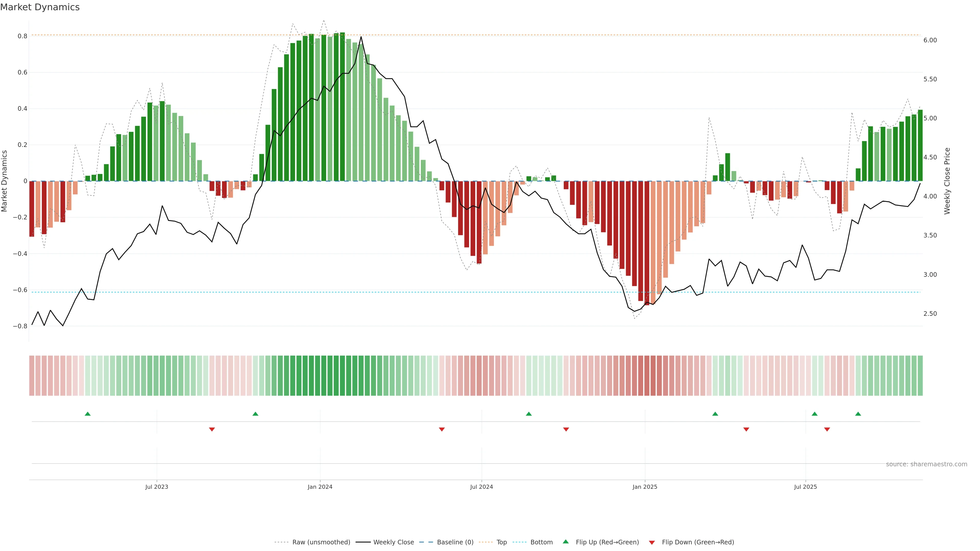The width and height of the screenshot is (980, 551).
Task: Toggle the Weekly Close legend entry
Action: [393, 542]
